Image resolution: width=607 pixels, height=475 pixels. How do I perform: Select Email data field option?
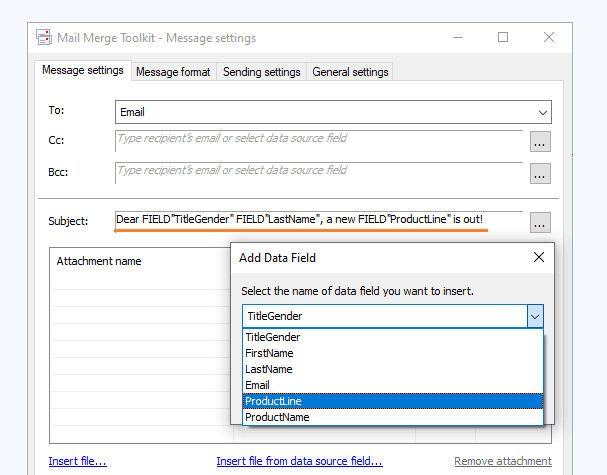coord(258,385)
